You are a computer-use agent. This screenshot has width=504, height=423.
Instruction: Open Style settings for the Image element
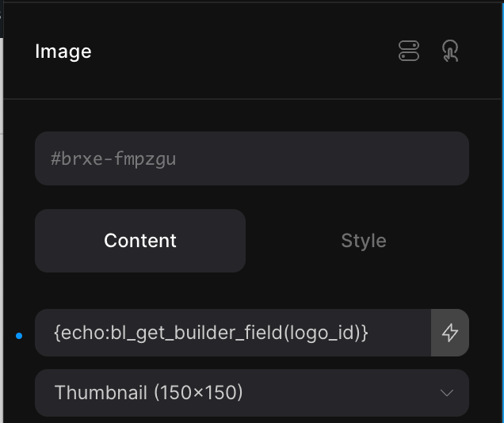tap(364, 241)
